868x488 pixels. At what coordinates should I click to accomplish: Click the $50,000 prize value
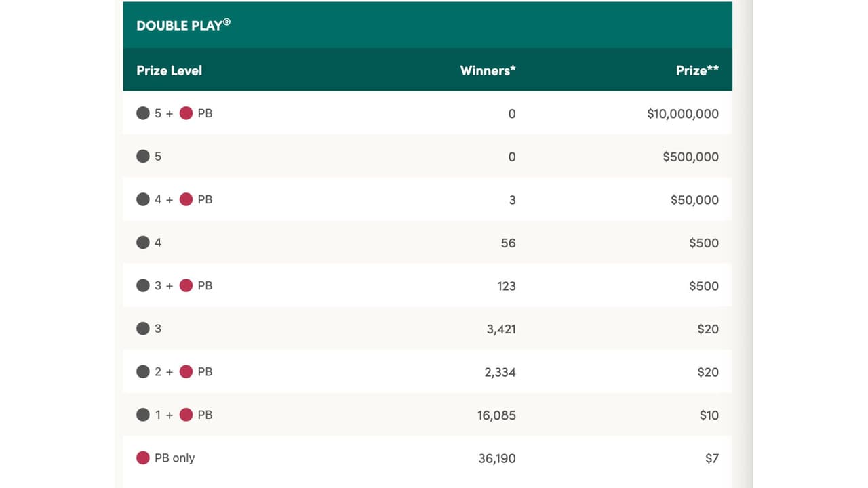(694, 200)
